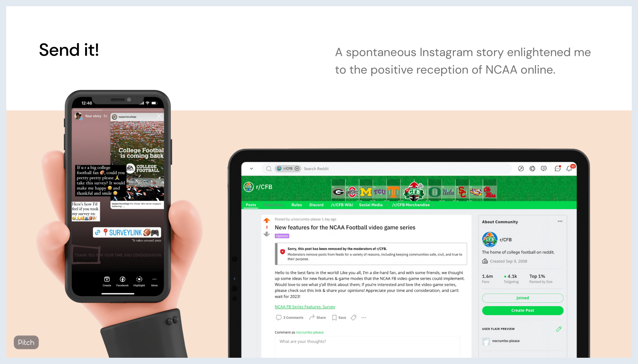Screen dimensions: 638x364
Task: Click the NCAA FB Series Survey link
Action: pos(305,307)
